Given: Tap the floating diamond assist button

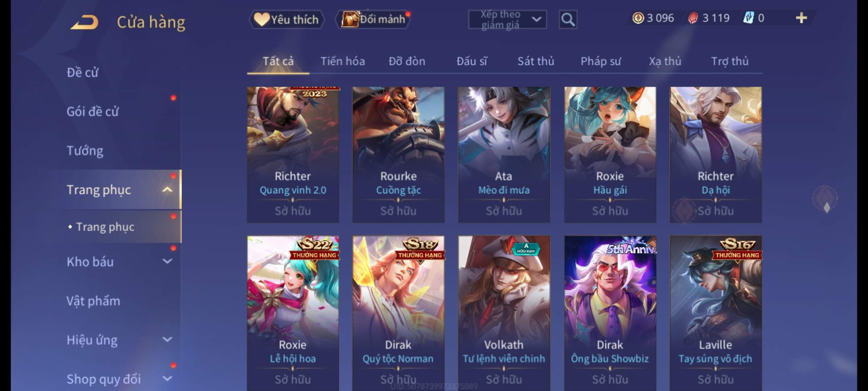Looking at the screenshot, I should (825, 198).
